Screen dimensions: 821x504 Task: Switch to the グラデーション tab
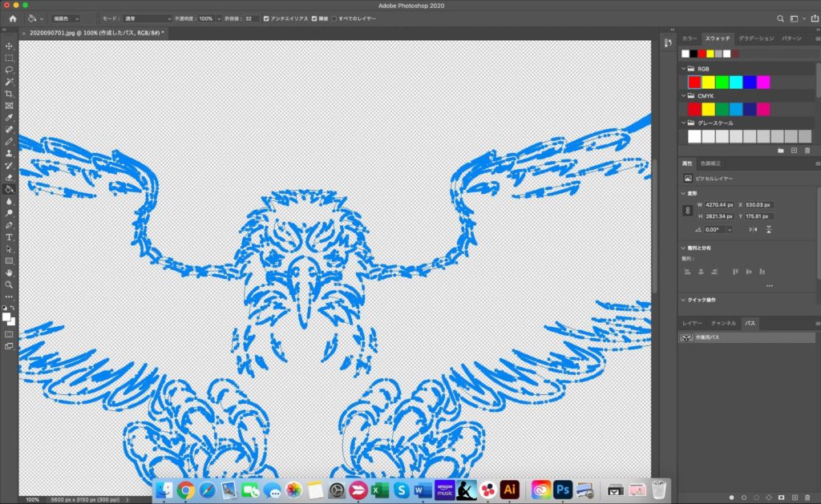755,38
